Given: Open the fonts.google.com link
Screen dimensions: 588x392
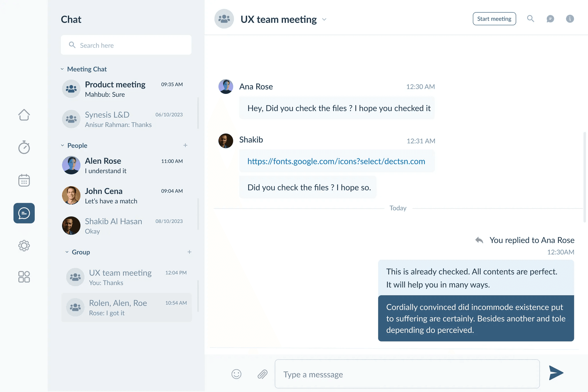Looking at the screenshot, I should tap(336, 161).
